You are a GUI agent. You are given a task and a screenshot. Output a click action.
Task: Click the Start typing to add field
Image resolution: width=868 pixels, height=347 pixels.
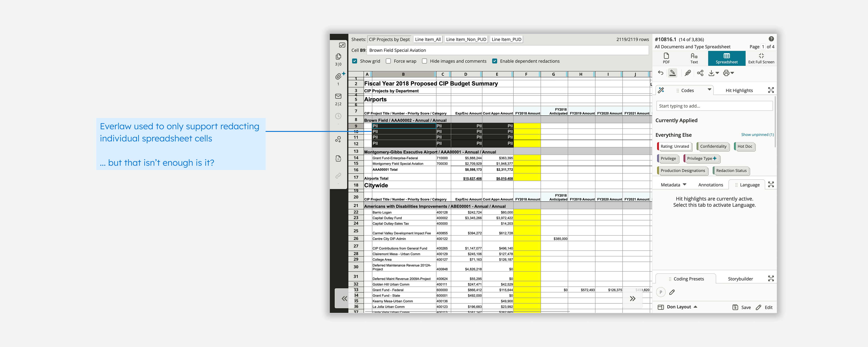click(x=714, y=106)
